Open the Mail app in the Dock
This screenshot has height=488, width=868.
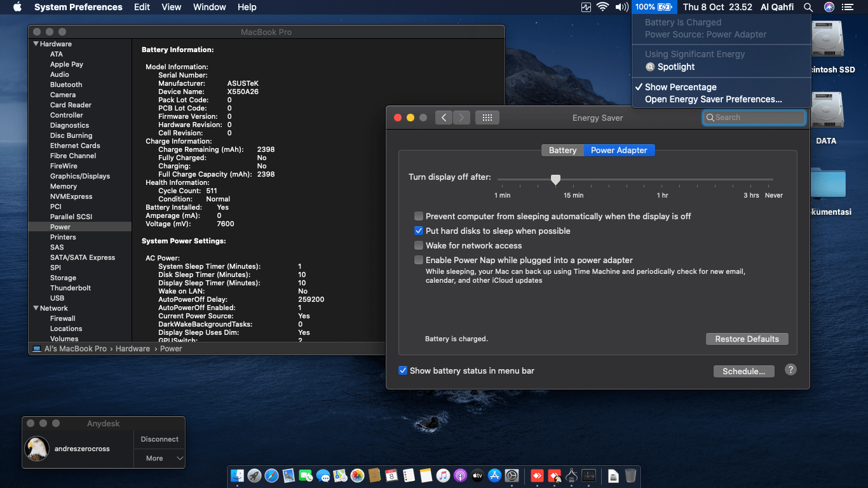pos(289,475)
